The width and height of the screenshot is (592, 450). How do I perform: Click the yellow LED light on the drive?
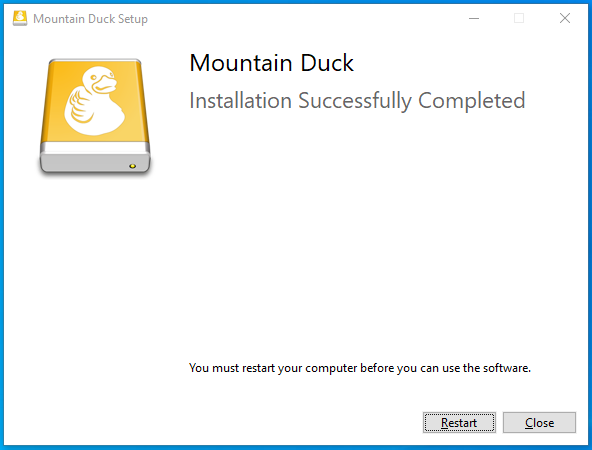point(133,166)
